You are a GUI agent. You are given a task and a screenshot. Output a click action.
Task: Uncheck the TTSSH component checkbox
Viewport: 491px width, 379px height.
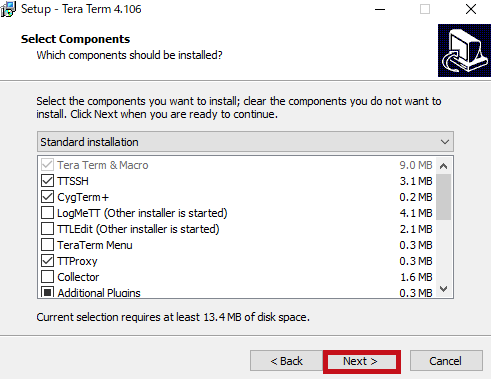pyautogui.click(x=47, y=181)
